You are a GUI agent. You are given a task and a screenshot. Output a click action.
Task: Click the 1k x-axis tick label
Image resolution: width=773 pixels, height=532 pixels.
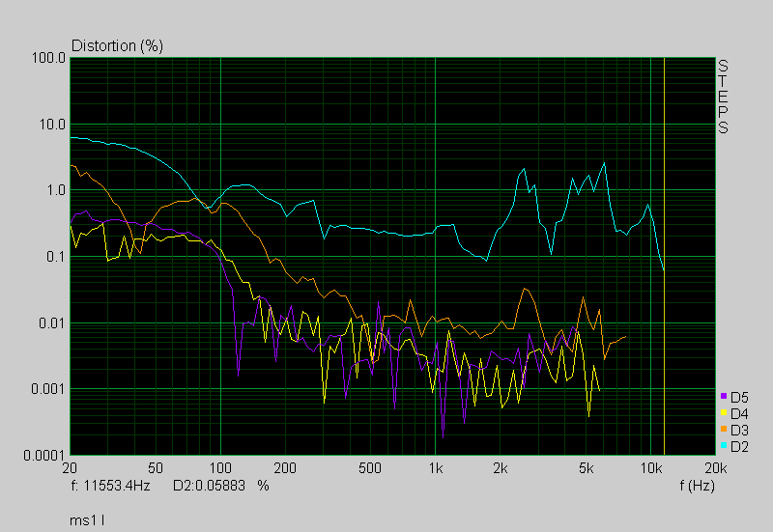436,468
